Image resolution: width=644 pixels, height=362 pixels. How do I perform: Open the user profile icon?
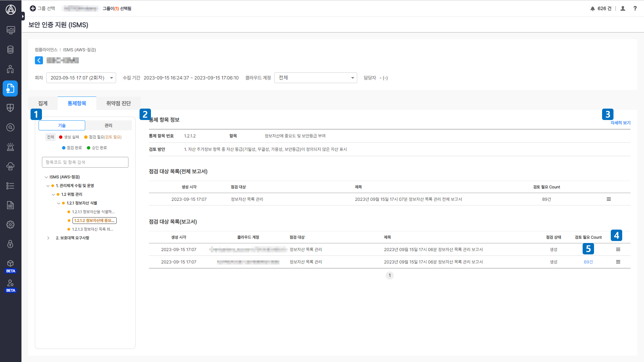(623, 8)
